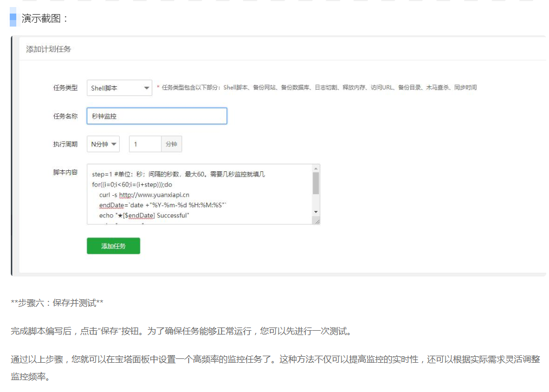Click the endDate=`date script line
This screenshot has width=549, height=392.
click(163, 205)
